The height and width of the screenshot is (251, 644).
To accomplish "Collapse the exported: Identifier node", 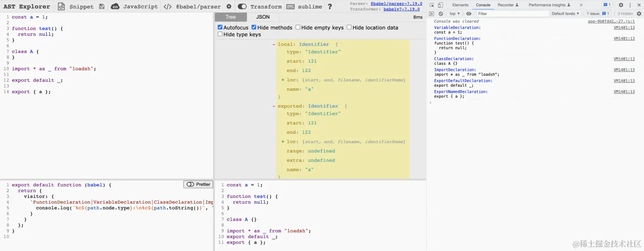I will coord(274,106).
